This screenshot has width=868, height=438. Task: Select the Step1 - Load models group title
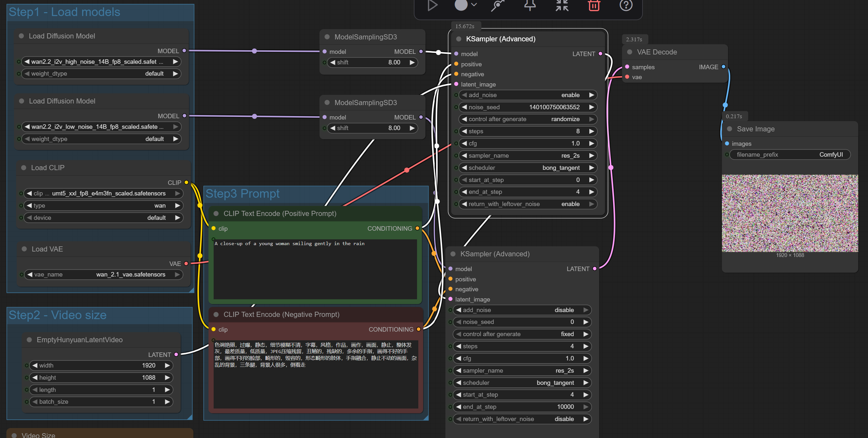[x=64, y=12]
